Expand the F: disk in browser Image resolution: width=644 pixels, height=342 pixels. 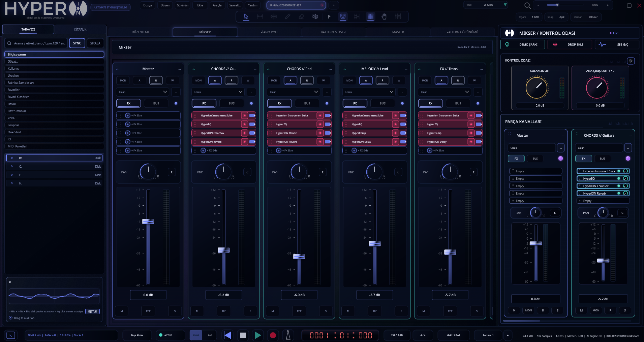54,175
